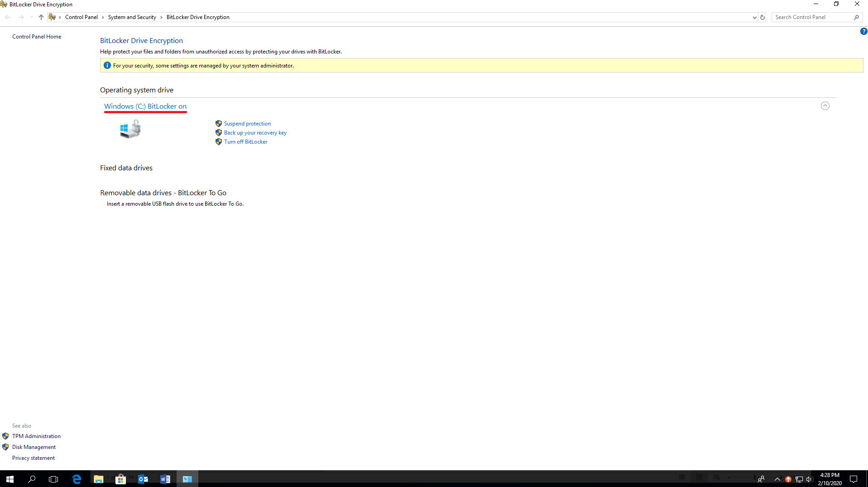This screenshot has height=487, width=868.
Task: Open Microsoft Store from the taskbar
Action: [x=120, y=479]
